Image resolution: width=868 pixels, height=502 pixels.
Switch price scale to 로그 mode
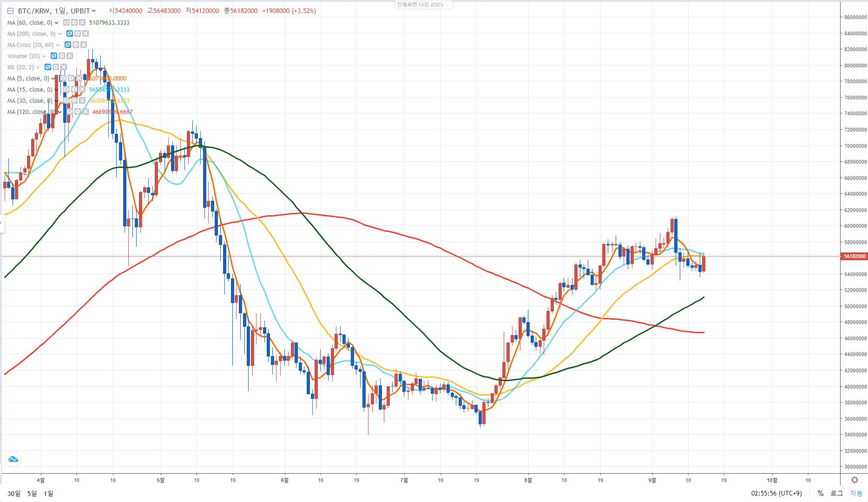click(x=836, y=493)
